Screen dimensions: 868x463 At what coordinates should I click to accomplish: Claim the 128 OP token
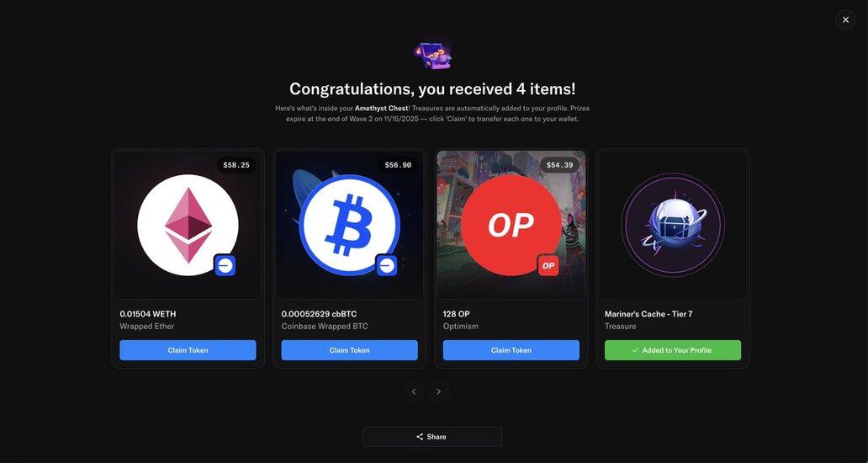point(511,350)
